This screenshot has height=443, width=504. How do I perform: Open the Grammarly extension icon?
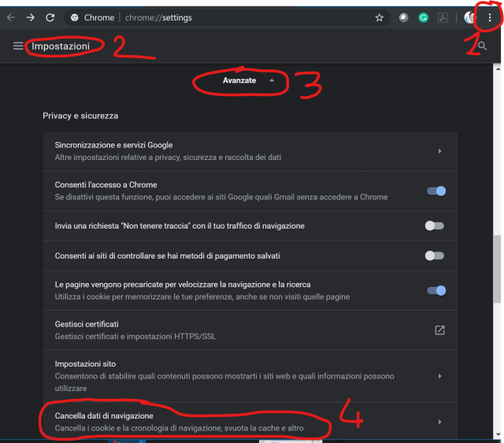pos(424,17)
